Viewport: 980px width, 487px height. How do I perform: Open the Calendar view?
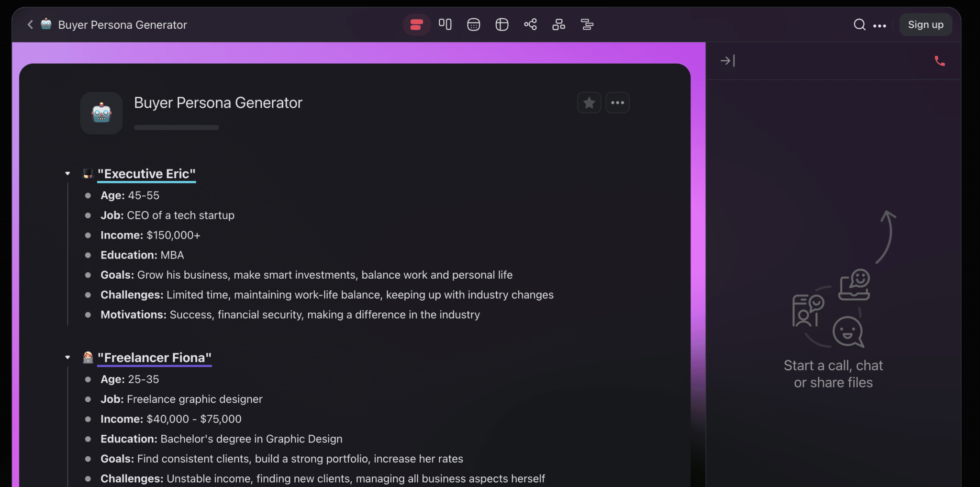pyautogui.click(x=473, y=24)
